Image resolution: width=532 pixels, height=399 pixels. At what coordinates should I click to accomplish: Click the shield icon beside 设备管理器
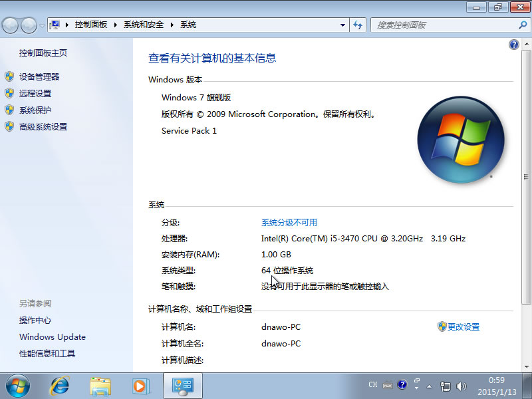coord(9,76)
